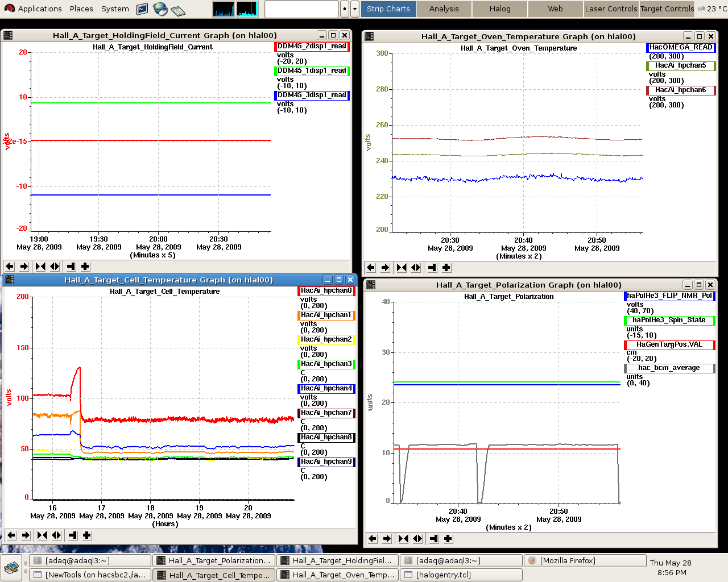Switch to Hall_A_Target_Oven_Temp taskbar window
728x582 pixels.
(337, 575)
